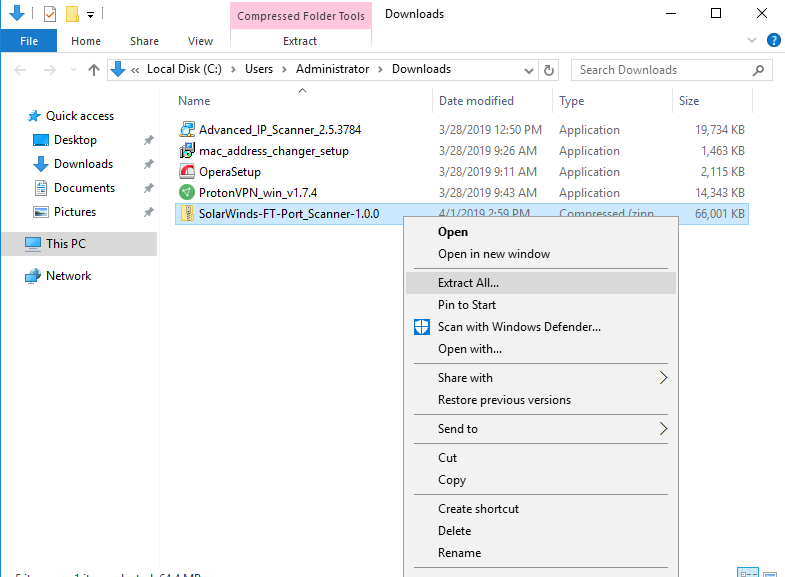The width and height of the screenshot is (785, 577).
Task: Expand the Share with submenu arrow
Action: point(663,378)
